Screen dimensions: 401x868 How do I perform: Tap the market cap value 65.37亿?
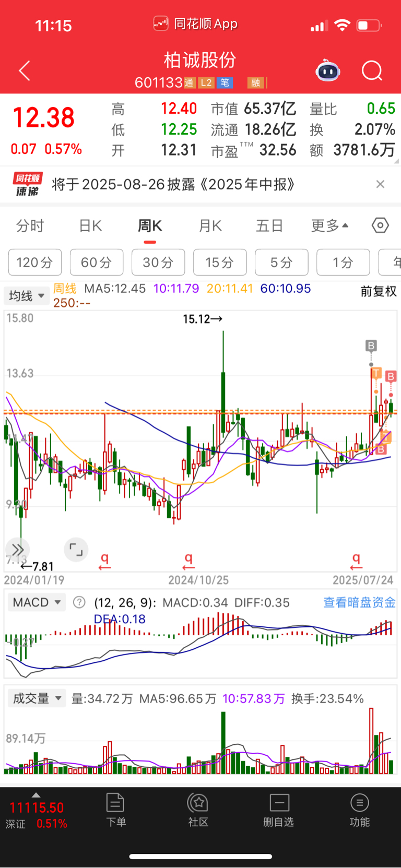coord(269,109)
